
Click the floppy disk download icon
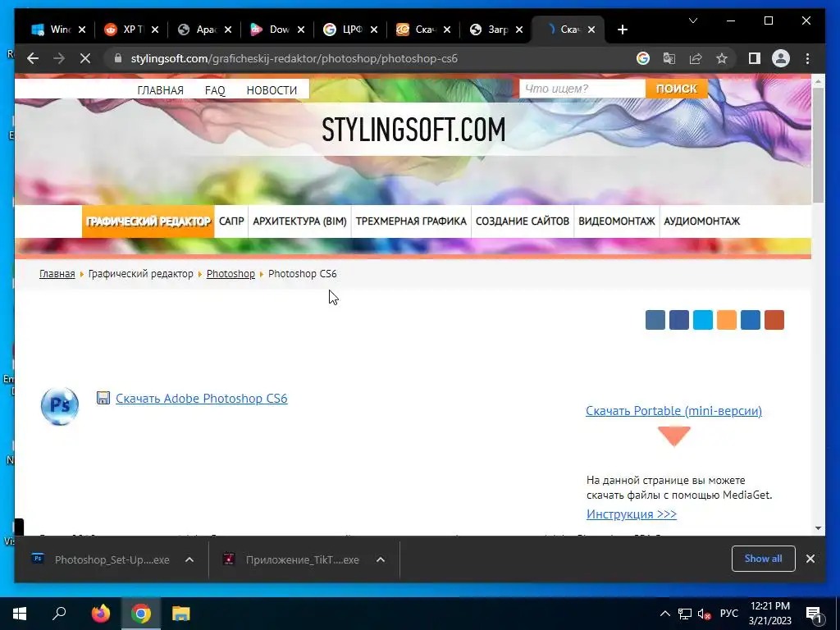pos(103,398)
